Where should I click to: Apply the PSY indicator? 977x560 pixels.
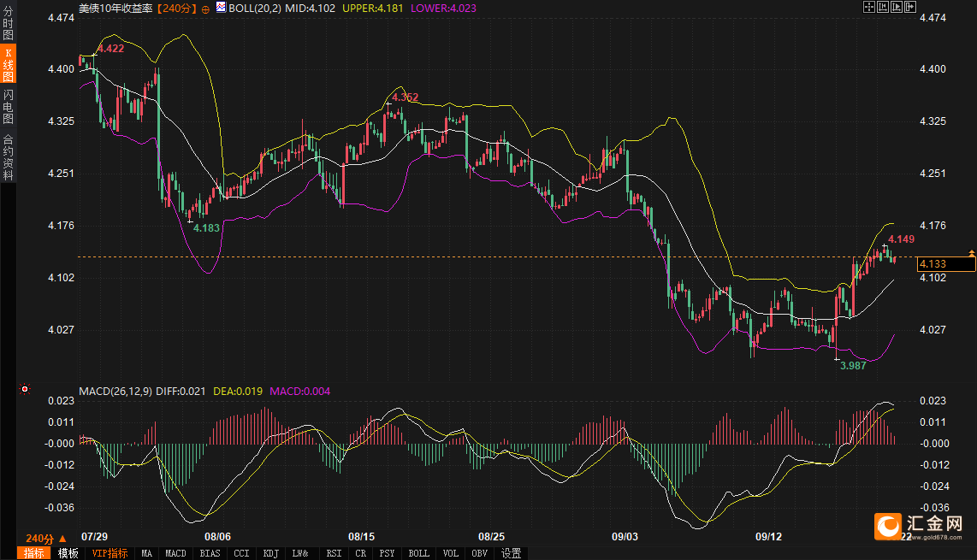387,553
